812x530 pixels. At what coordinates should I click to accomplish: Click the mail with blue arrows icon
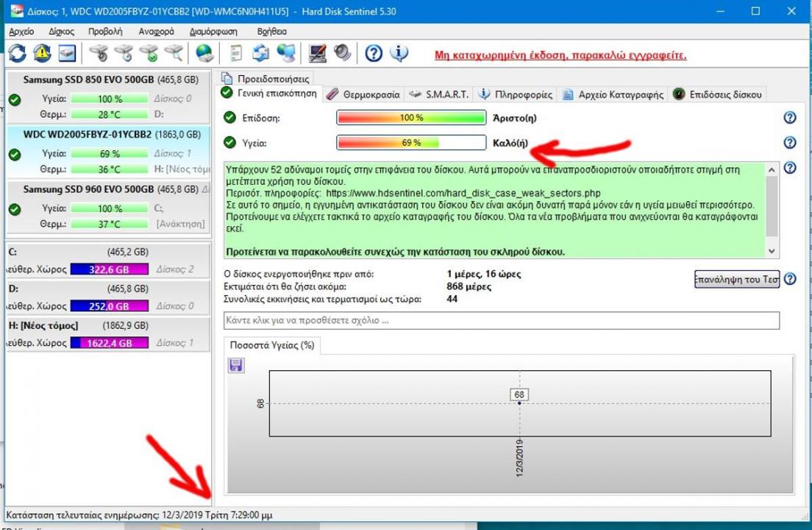[260, 53]
